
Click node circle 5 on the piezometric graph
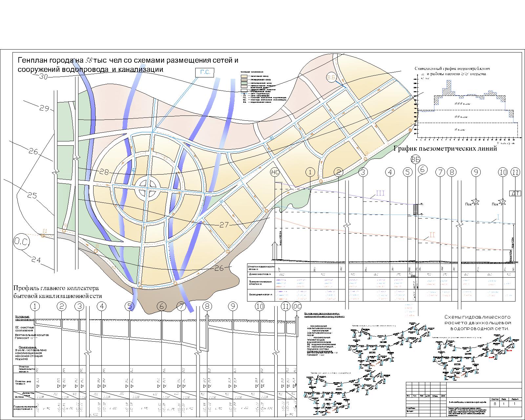pyautogui.click(x=408, y=172)
